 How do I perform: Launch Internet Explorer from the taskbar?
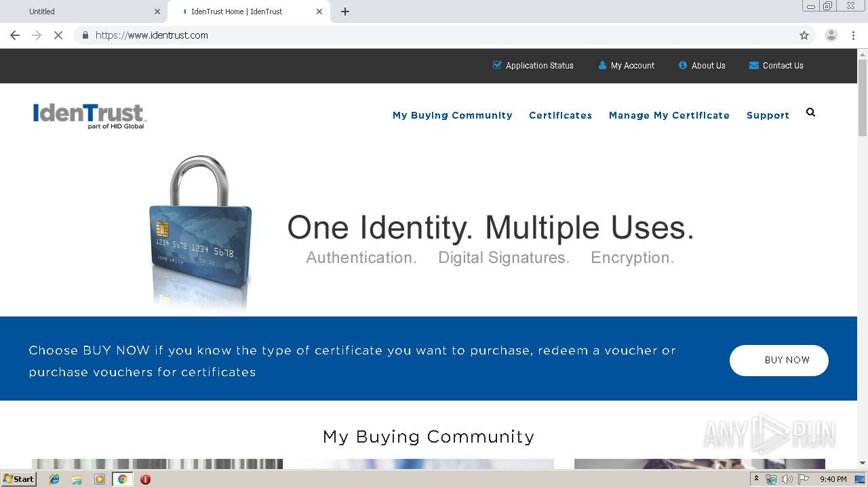click(x=54, y=479)
